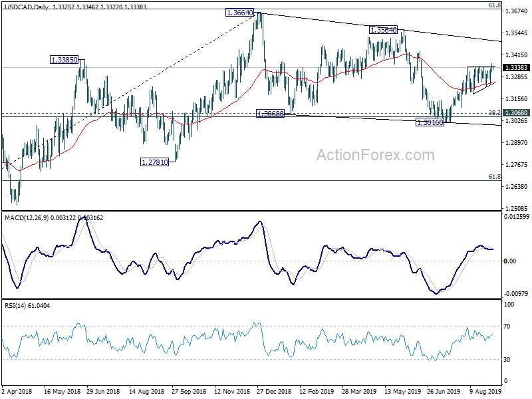Click the 13 May 2019 date label

[402, 391]
